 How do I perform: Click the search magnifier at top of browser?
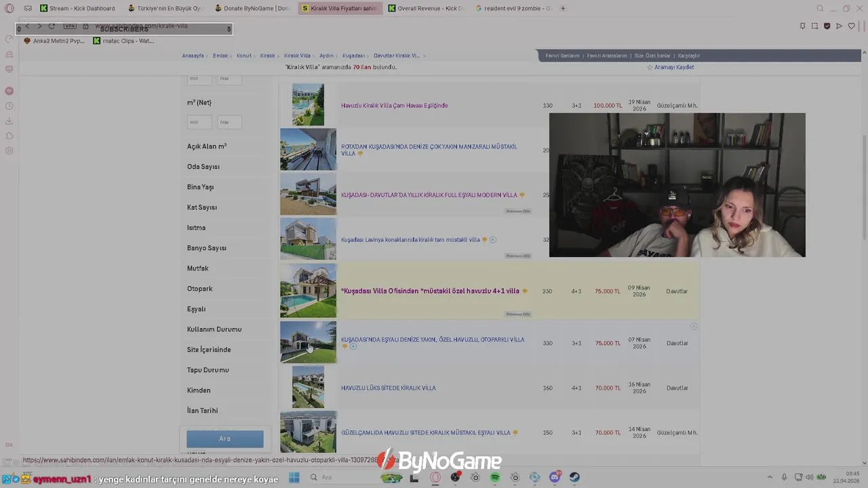[820, 8]
